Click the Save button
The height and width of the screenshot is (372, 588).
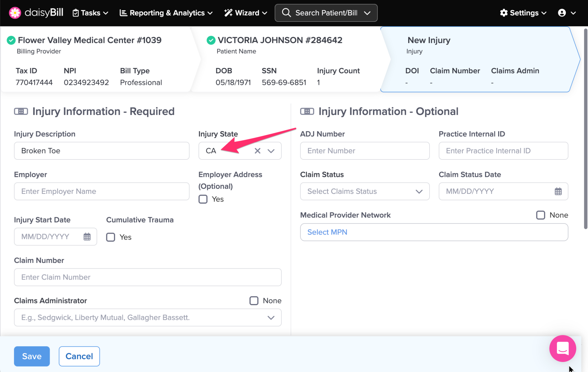[32, 356]
